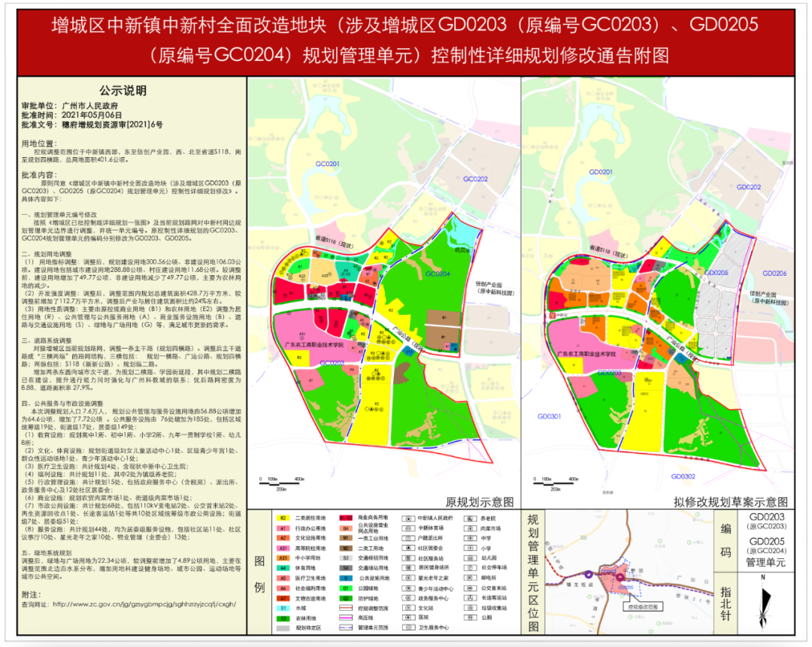Click the GD0206 label on revised plan map

click(x=774, y=274)
